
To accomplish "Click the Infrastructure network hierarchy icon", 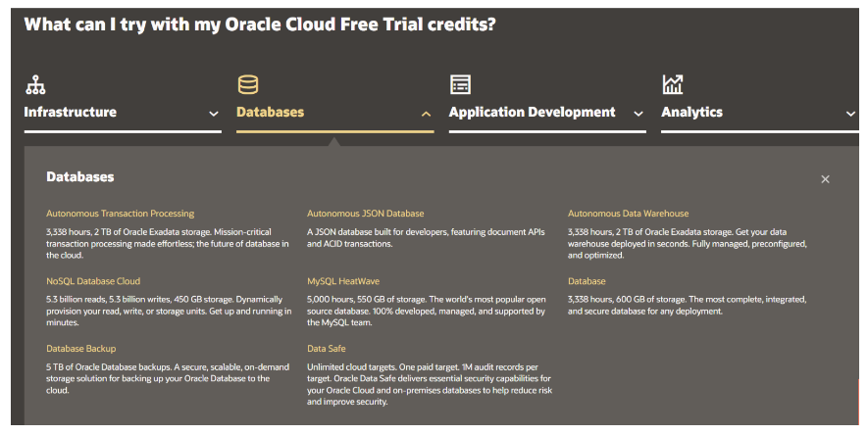I will [x=35, y=84].
